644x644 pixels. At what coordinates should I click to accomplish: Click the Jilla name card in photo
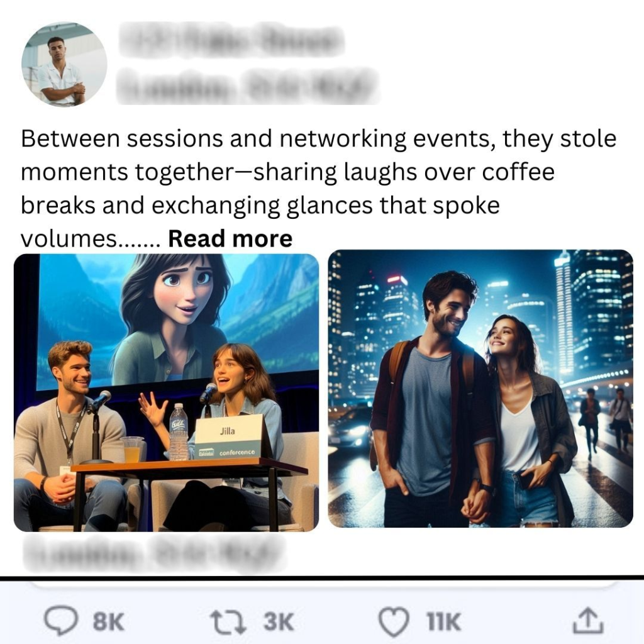pyautogui.click(x=228, y=436)
